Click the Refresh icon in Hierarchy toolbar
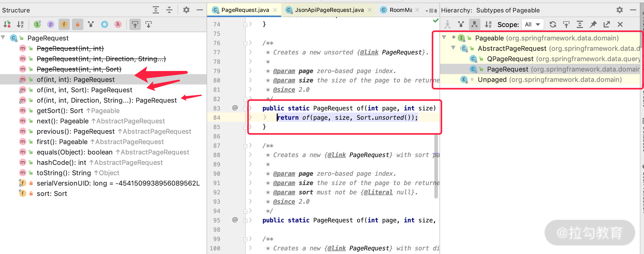 (x=553, y=24)
